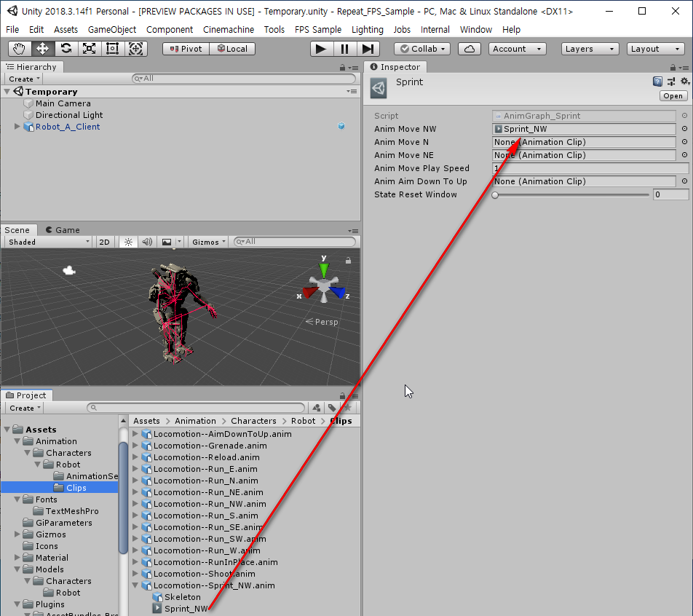Click the Open button in Inspector

click(673, 96)
